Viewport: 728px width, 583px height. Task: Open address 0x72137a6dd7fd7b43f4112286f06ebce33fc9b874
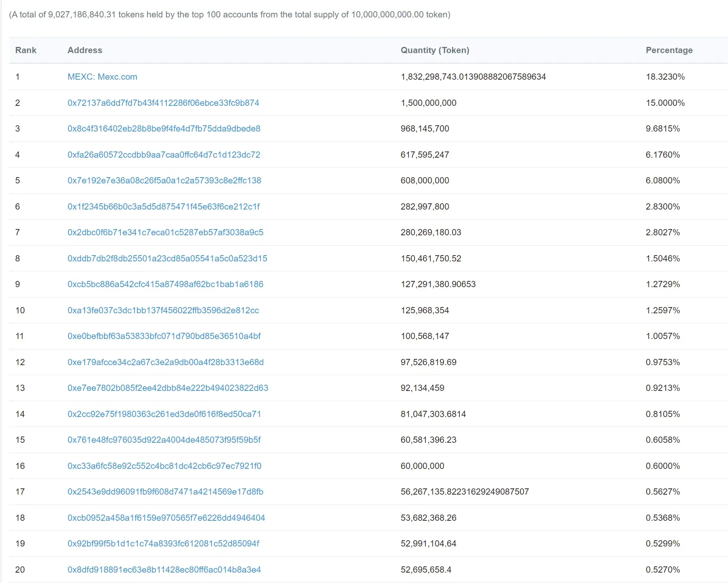click(x=163, y=103)
